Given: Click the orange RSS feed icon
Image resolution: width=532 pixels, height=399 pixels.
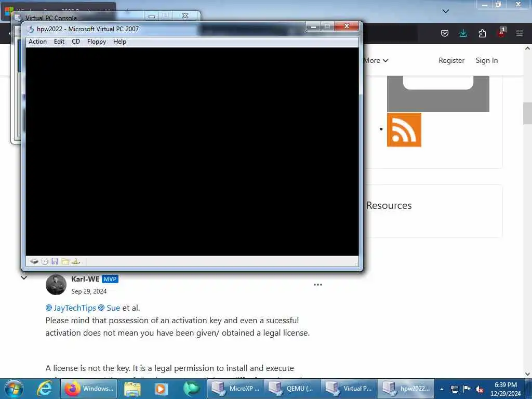Looking at the screenshot, I should (404, 129).
